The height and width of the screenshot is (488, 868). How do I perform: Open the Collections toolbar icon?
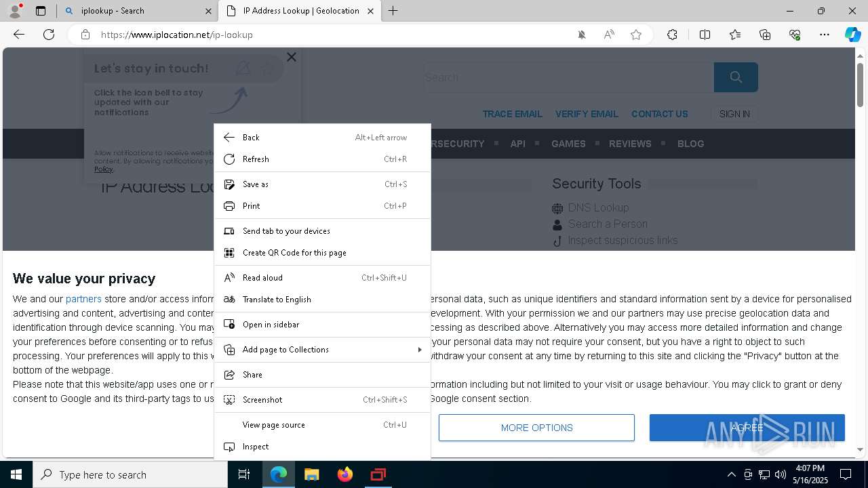pos(765,35)
